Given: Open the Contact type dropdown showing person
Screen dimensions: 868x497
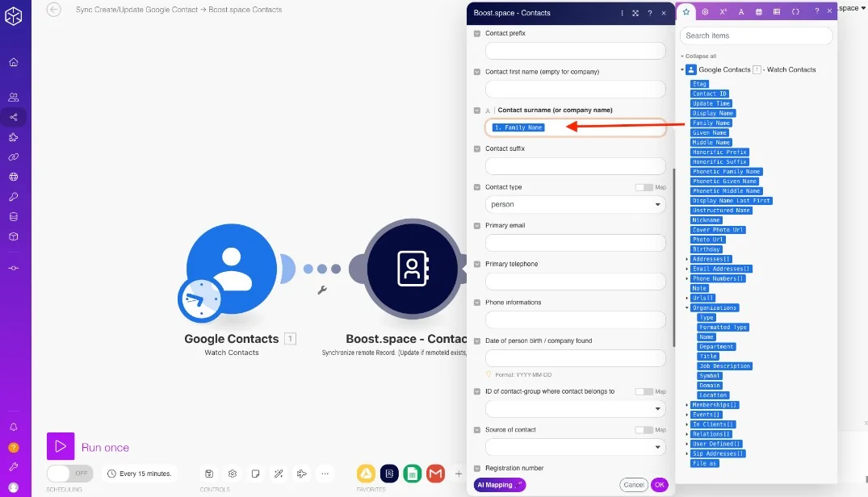Looking at the screenshot, I should (x=576, y=205).
